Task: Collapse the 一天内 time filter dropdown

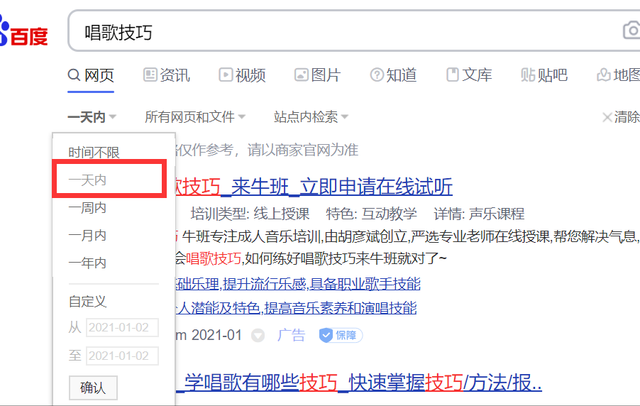Action: pyautogui.click(x=92, y=117)
